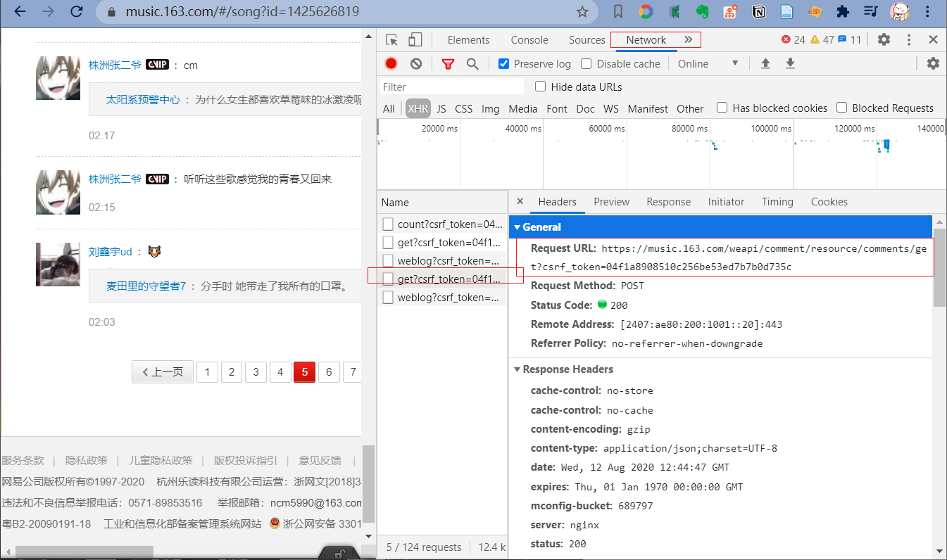
Task: Open the Console panel tab
Action: (x=529, y=40)
